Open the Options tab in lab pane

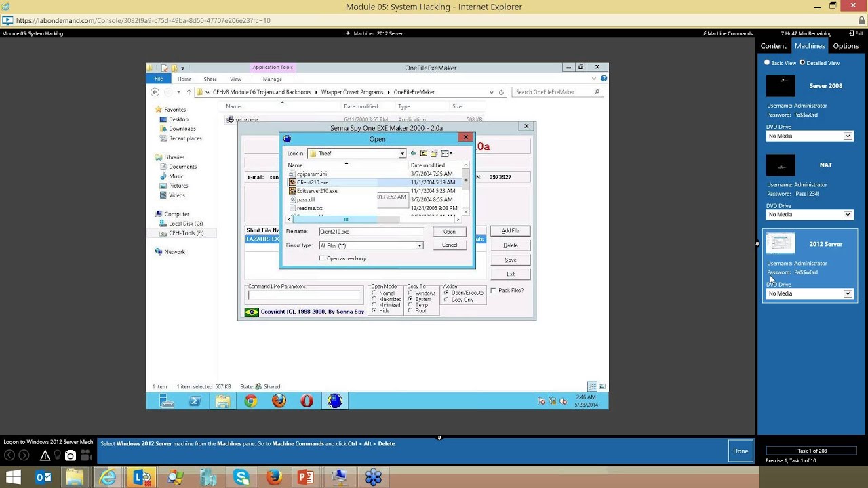(x=846, y=46)
